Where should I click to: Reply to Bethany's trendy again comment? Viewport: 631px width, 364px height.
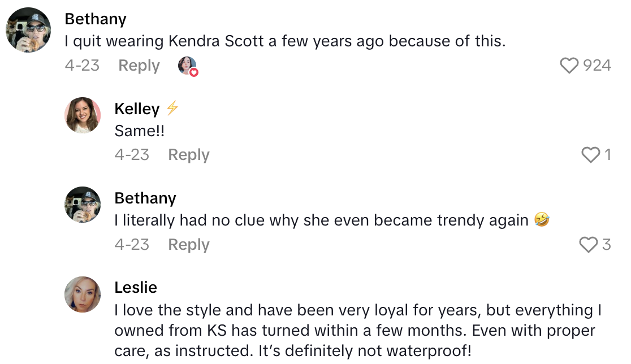pyautogui.click(x=189, y=245)
